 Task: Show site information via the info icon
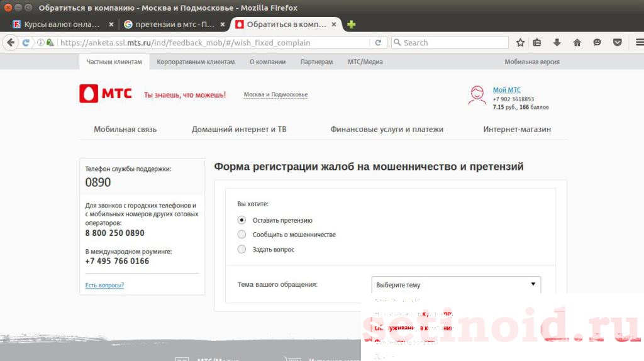tap(41, 42)
